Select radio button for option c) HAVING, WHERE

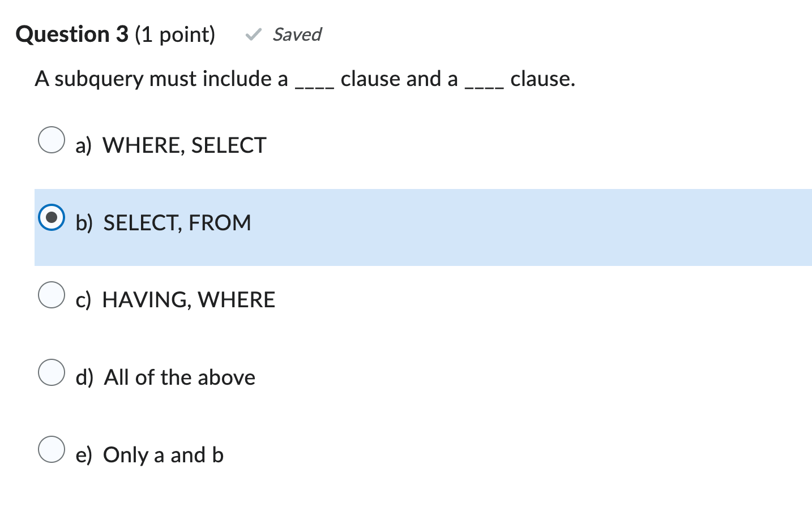tap(51, 294)
